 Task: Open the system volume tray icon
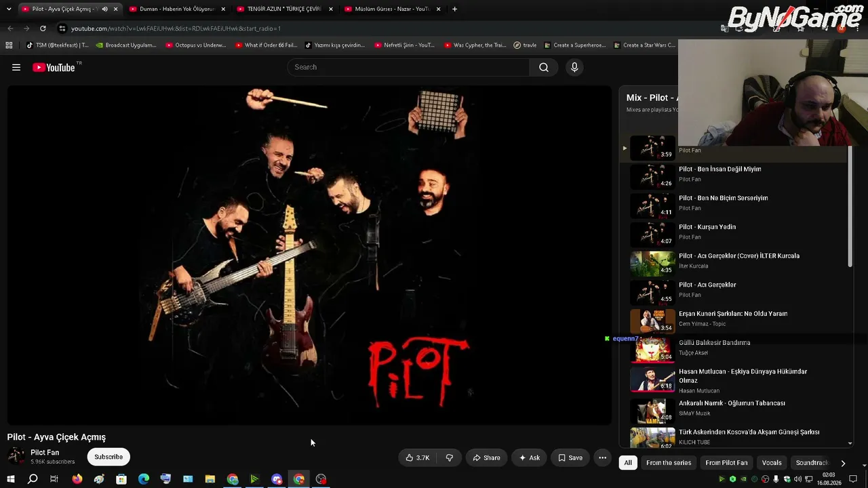click(x=798, y=479)
